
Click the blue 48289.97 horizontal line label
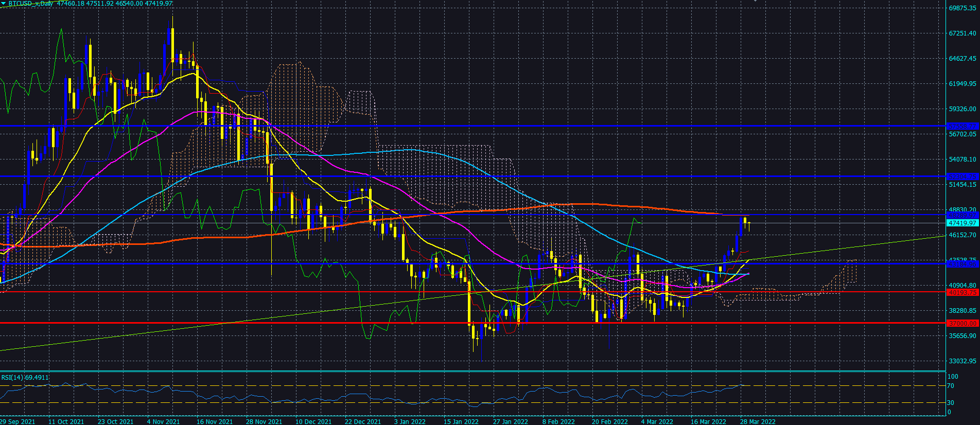point(962,215)
